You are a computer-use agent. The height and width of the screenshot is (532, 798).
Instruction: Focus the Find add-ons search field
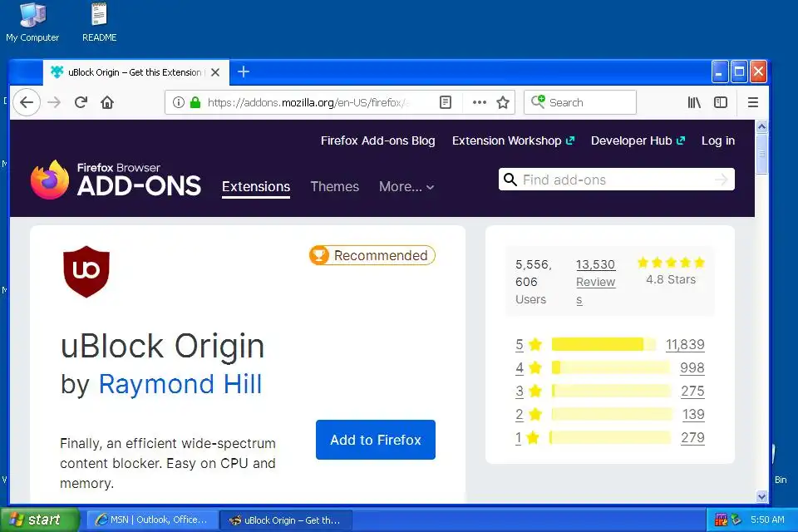click(616, 180)
